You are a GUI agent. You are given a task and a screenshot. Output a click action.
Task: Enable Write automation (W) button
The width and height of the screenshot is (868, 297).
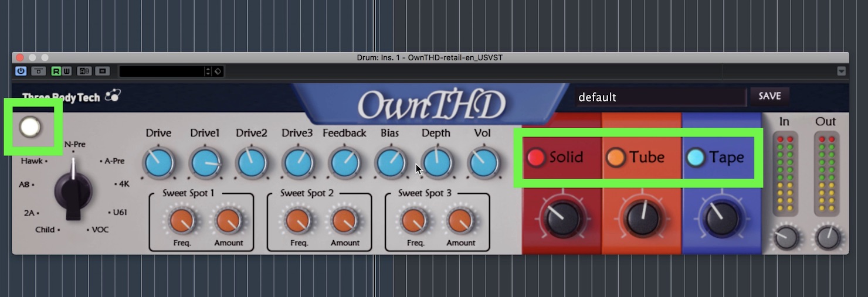coord(66,71)
